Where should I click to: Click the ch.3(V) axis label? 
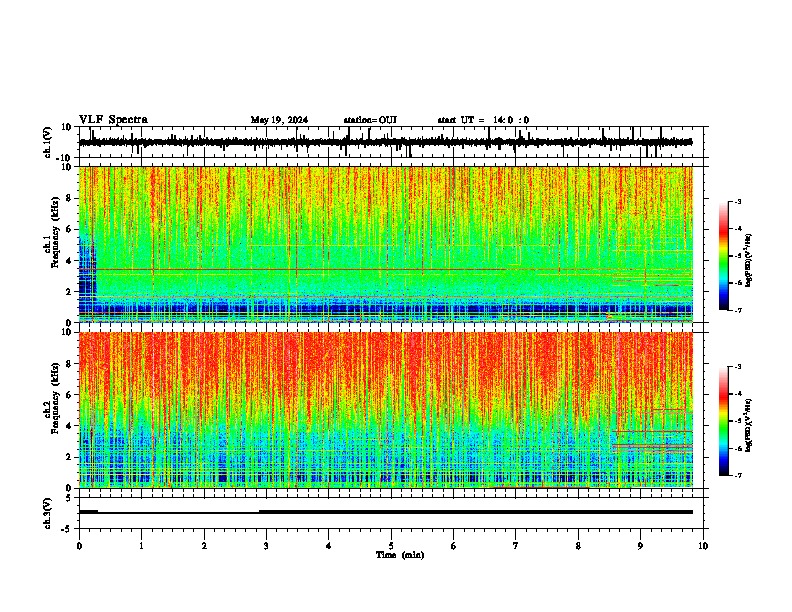tap(48, 514)
